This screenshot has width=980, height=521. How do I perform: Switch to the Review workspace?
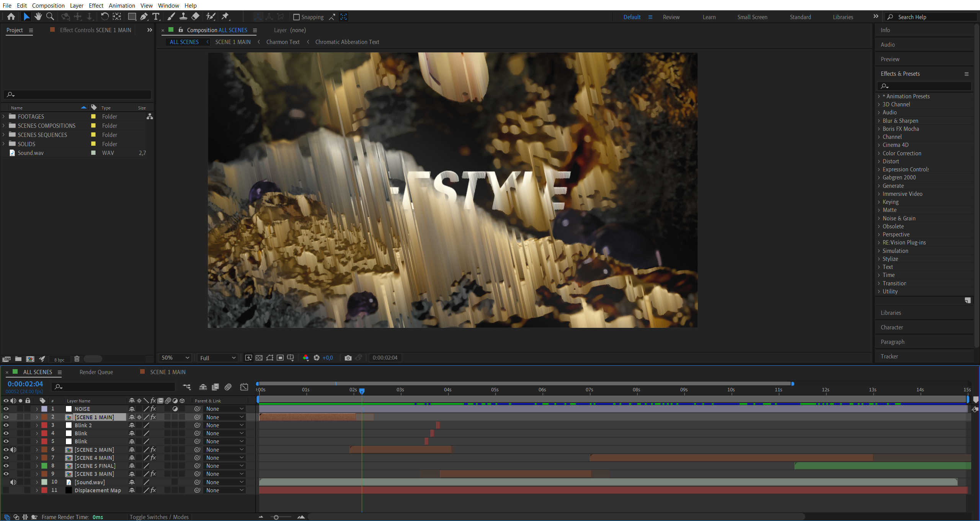pyautogui.click(x=671, y=17)
